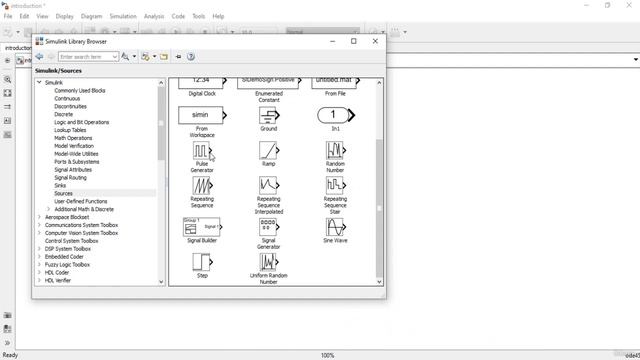
Task: Click the search binoculars icon
Action: [125, 57]
